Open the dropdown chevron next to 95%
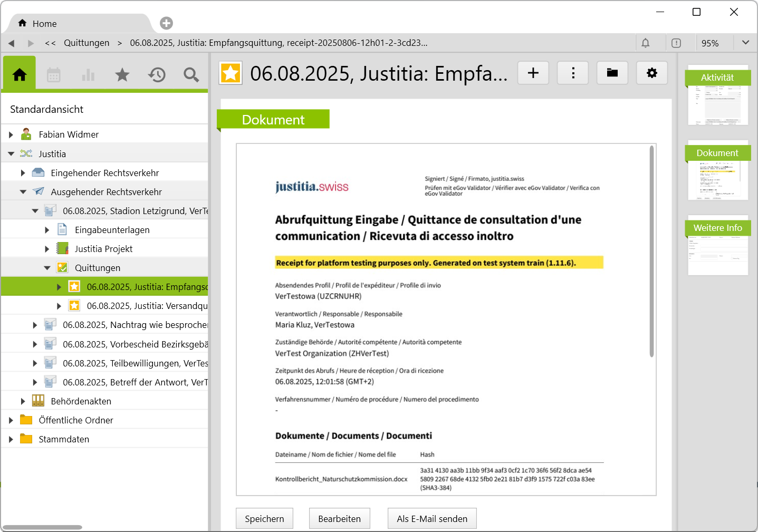758x532 pixels. pos(745,43)
